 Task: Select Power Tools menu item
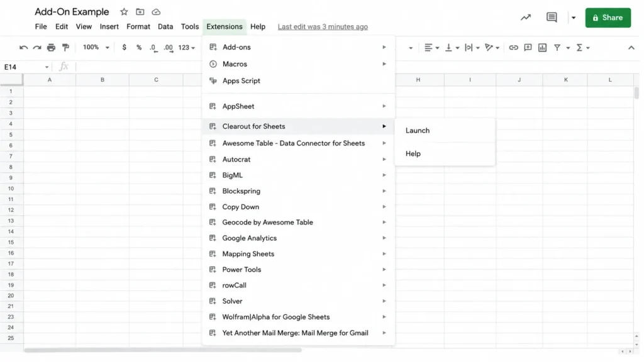[x=299, y=270]
